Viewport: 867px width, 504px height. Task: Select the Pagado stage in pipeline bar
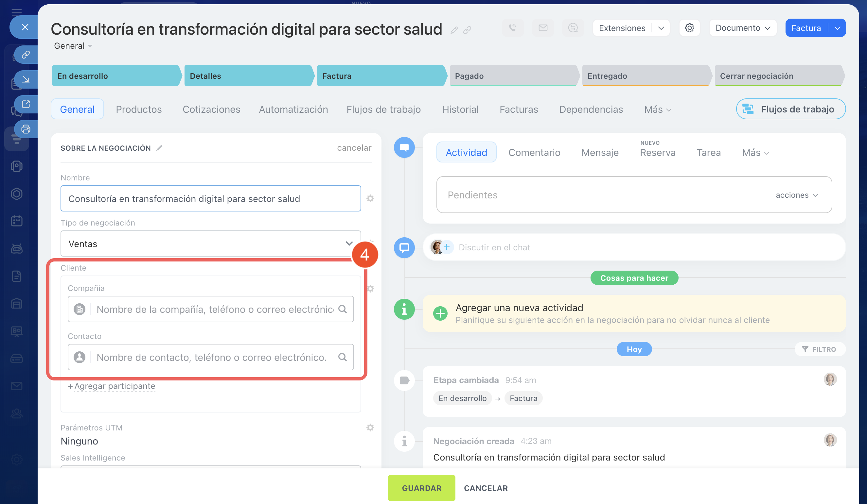pos(513,76)
